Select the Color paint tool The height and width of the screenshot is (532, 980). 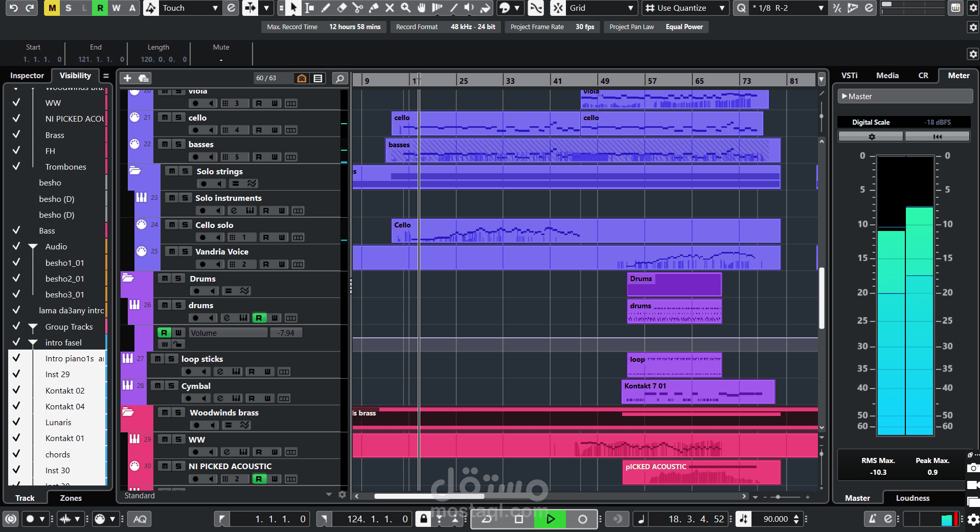click(x=485, y=8)
